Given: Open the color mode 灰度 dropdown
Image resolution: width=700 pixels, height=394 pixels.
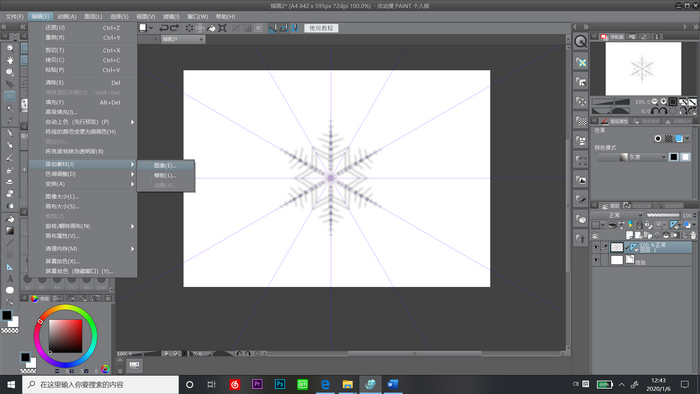Looking at the screenshot, I should (x=632, y=157).
